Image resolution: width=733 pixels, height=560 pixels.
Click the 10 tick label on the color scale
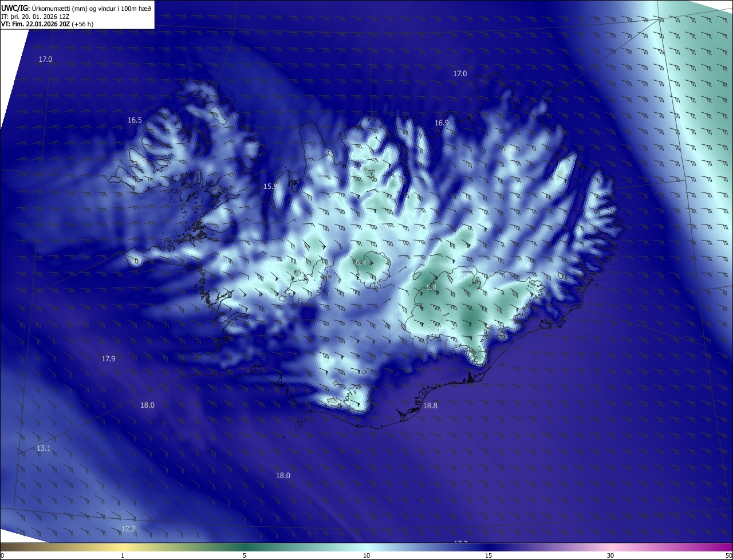[366, 555]
